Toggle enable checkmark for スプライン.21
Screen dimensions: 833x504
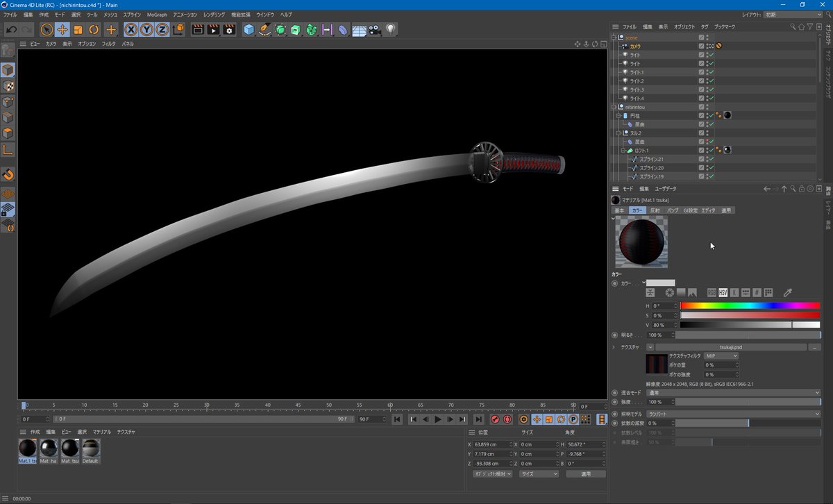pyautogui.click(x=712, y=159)
